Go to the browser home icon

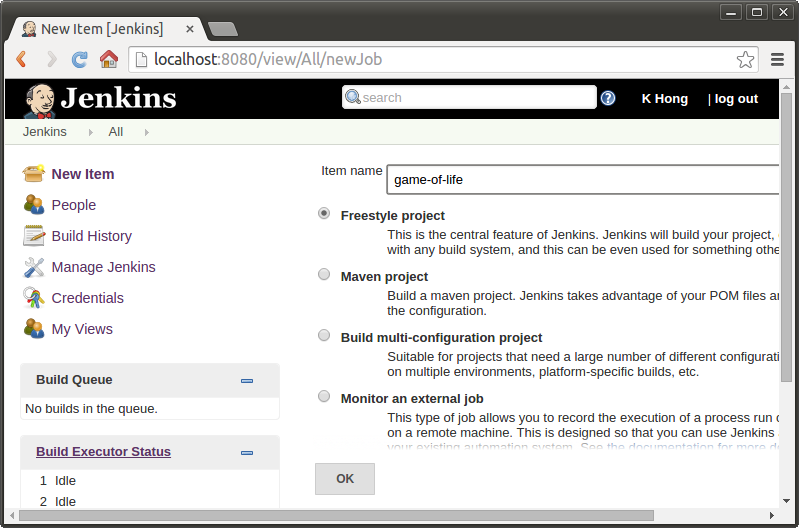(109, 59)
